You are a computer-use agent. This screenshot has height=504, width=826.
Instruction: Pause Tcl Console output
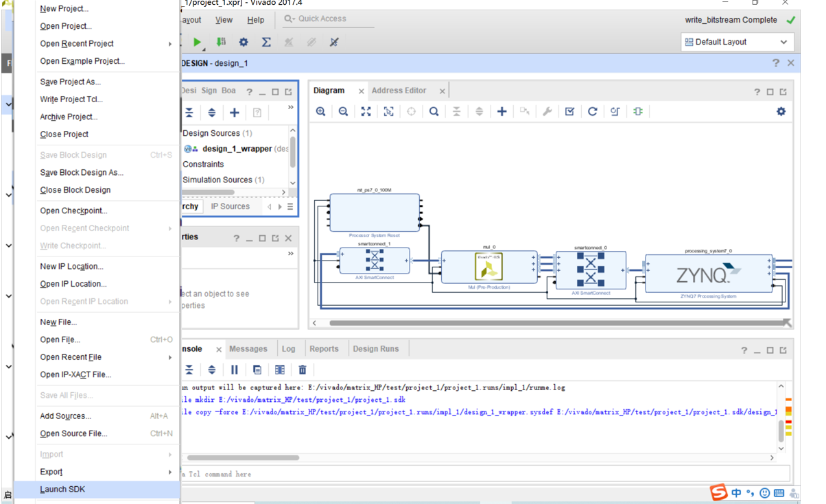[x=234, y=370]
